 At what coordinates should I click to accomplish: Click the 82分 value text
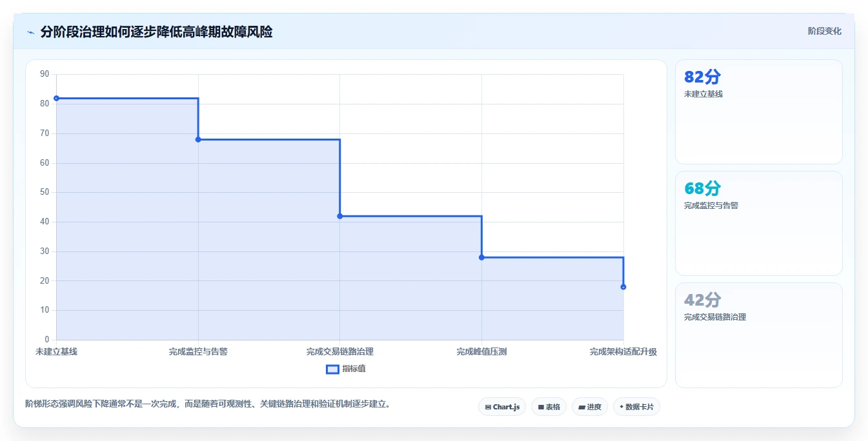[x=702, y=77]
